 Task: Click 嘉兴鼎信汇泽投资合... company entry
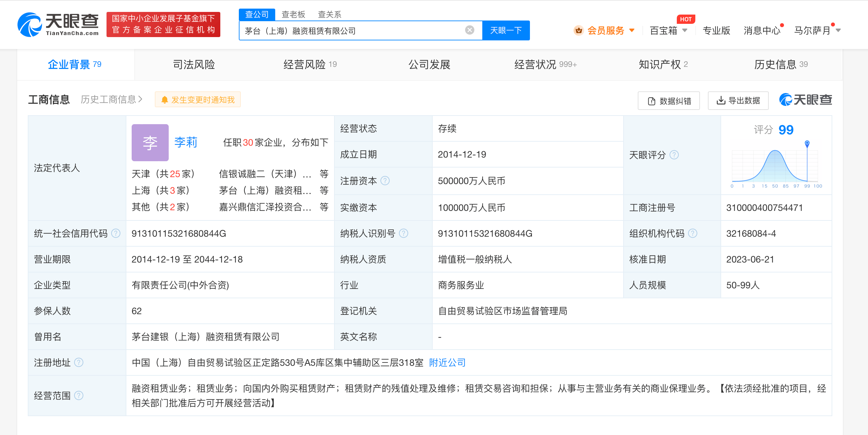[265, 207]
